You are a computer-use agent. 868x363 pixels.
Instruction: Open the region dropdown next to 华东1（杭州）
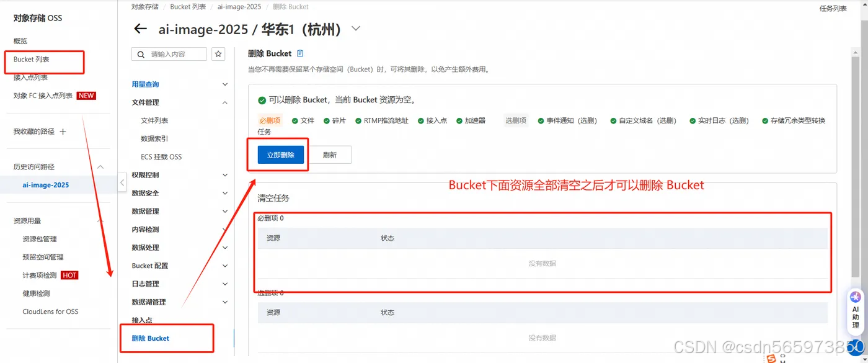coord(355,29)
